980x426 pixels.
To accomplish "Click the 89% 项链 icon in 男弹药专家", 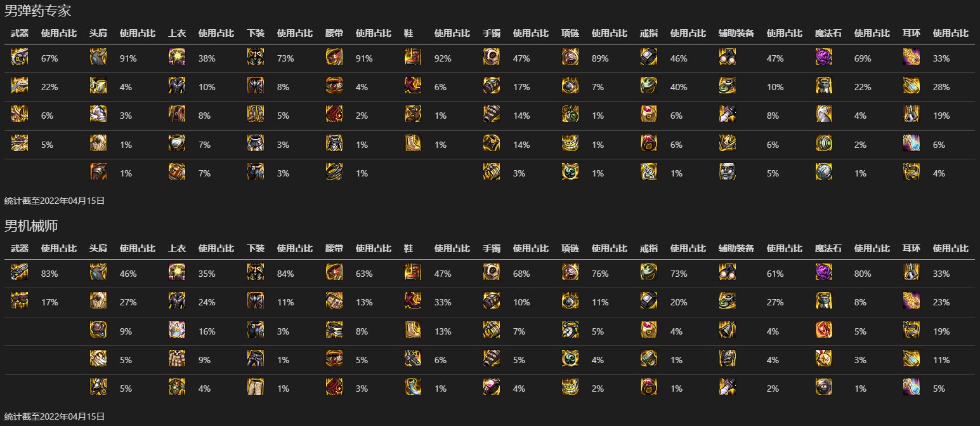I will coord(570,58).
